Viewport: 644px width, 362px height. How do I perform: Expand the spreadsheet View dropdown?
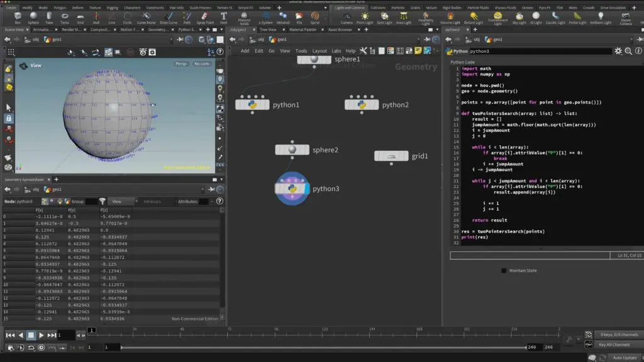click(x=123, y=202)
